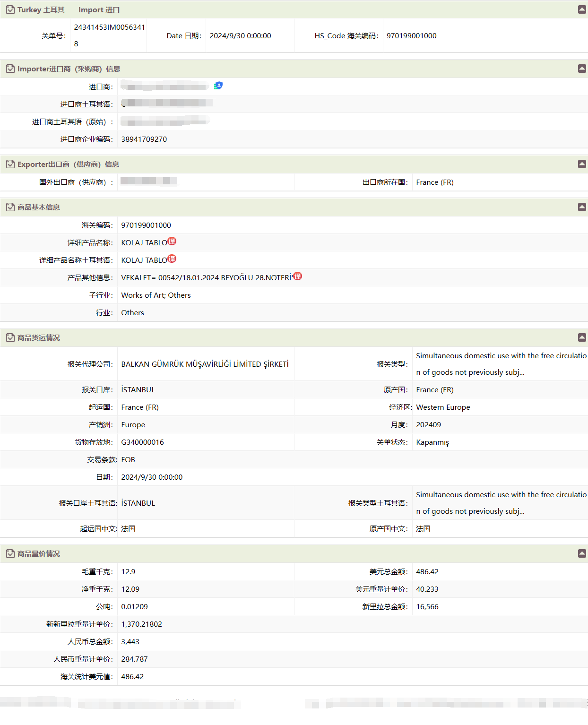Click the Import 进口 header label
The height and width of the screenshot is (725, 588).
(99, 10)
